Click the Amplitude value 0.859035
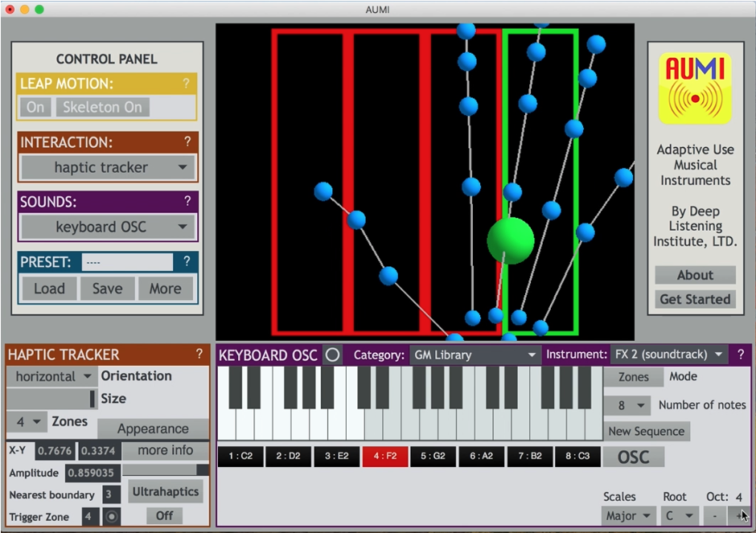The image size is (756, 533). [x=92, y=474]
